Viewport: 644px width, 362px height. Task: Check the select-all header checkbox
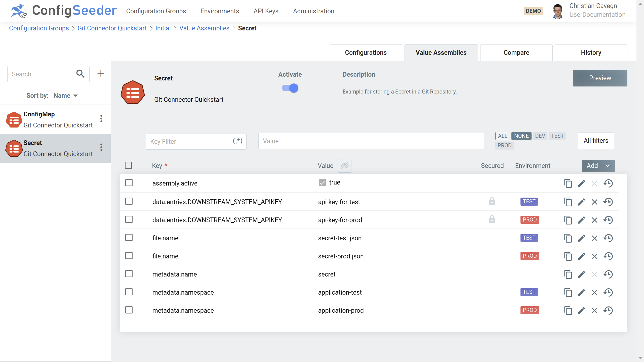tap(129, 165)
